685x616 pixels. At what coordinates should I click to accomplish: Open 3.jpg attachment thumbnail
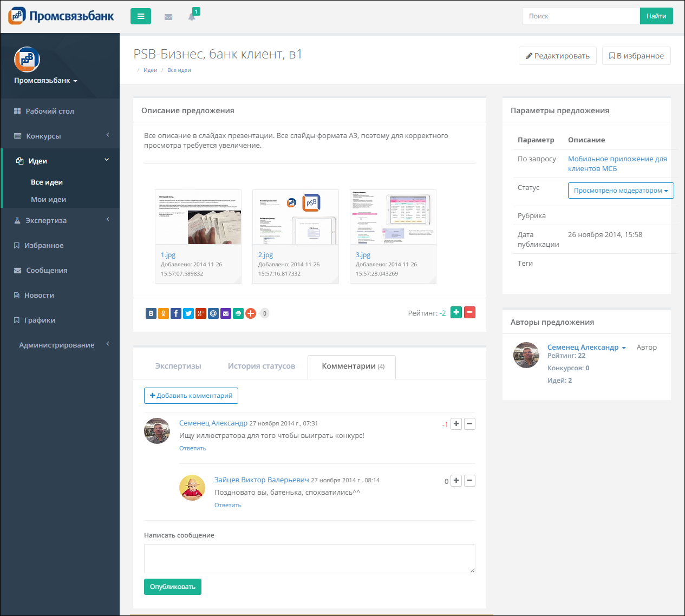click(393, 217)
